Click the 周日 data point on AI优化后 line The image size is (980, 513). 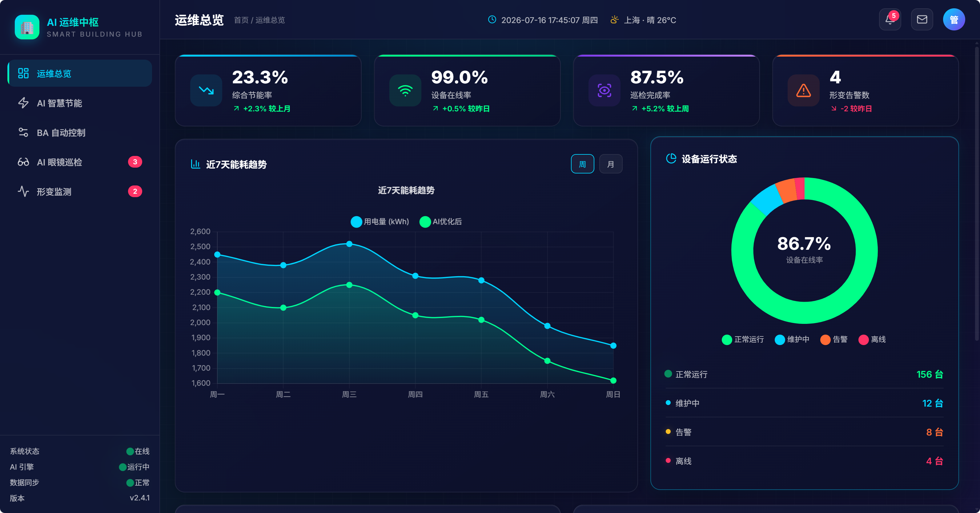[x=613, y=380]
